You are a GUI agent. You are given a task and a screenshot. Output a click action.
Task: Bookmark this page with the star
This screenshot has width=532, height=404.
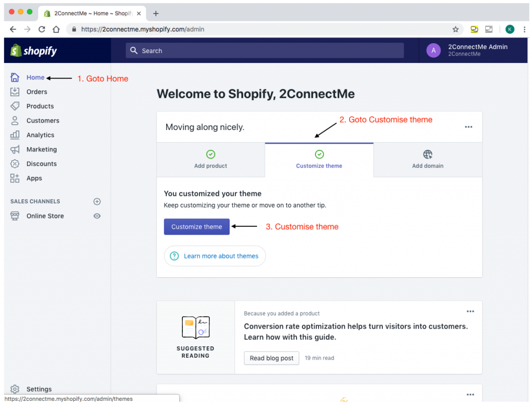(456, 29)
